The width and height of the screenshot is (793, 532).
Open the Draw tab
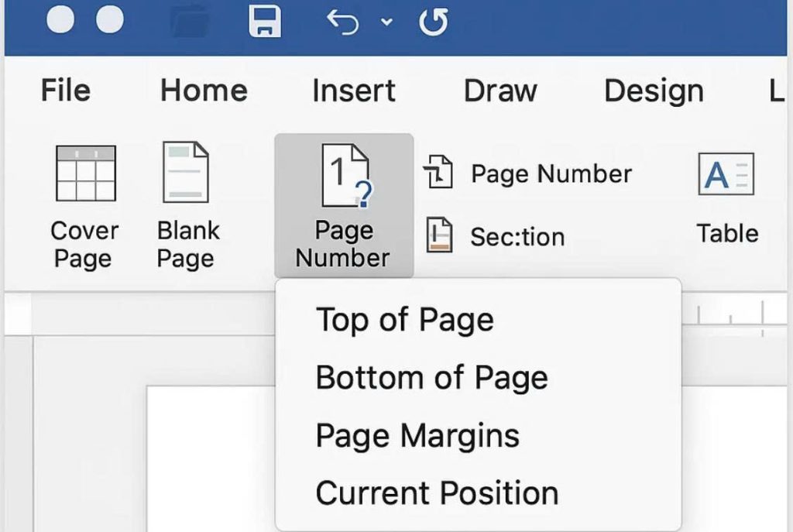click(500, 91)
